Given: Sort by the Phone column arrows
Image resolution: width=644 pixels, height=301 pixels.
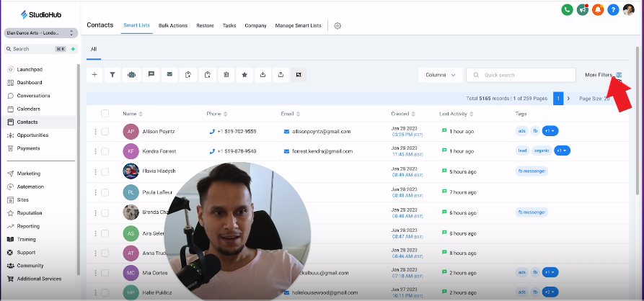Looking at the screenshot, I should pos(226,114).
